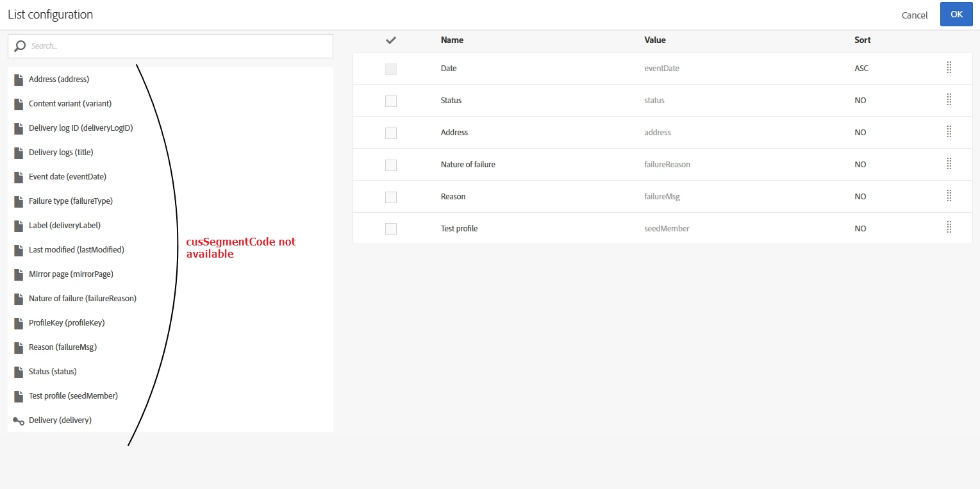Click the Name column header
Screen dimensions: 980x489
click(452, 40)
